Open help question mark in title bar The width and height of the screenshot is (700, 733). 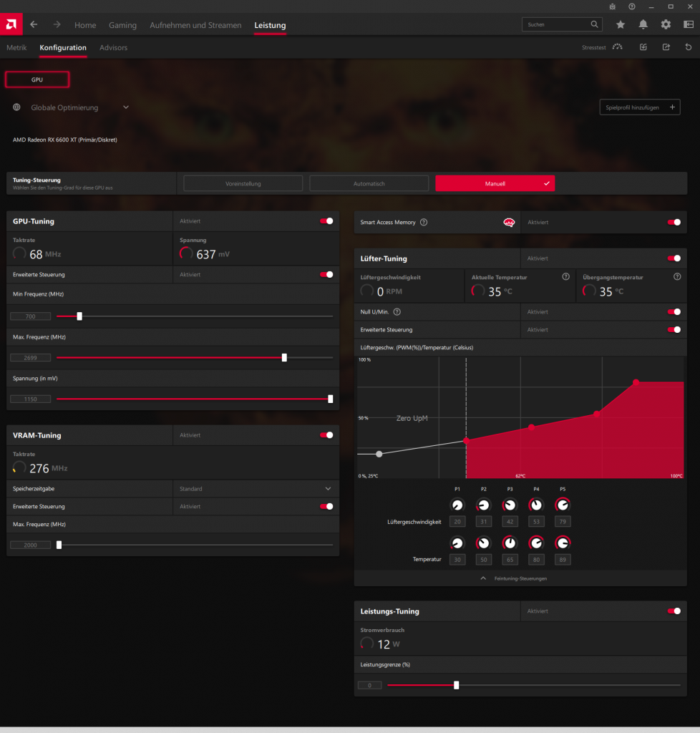[632, 6]
